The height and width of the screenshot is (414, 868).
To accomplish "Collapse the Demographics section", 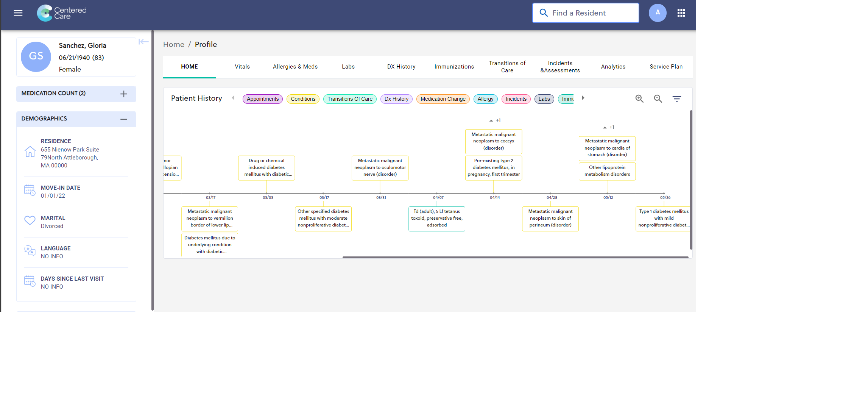I will [124, 119].
